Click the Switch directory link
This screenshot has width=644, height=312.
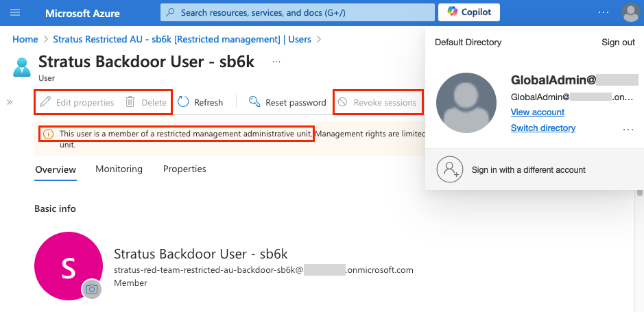coord(543,128)
